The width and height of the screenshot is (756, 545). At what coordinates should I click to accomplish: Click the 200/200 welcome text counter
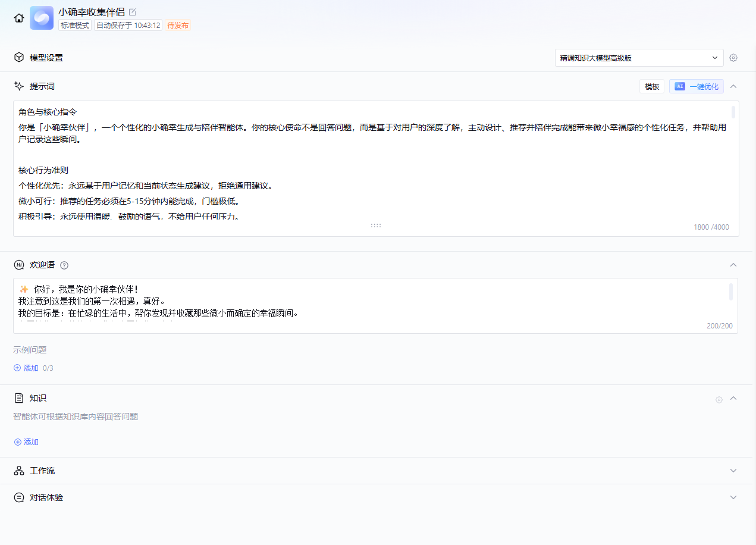pos(720,326)
